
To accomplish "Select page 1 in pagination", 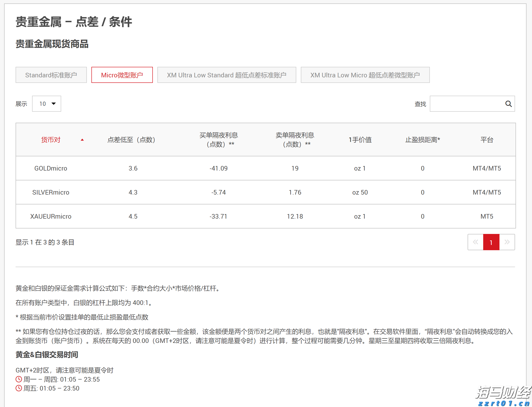I will click(x=491, y=242).
